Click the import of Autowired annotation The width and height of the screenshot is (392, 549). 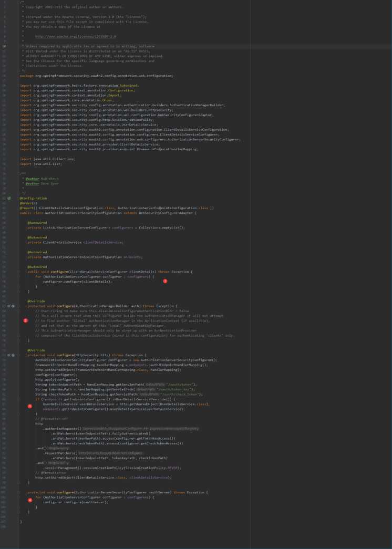pyautogui.click(x=79, y=86)
